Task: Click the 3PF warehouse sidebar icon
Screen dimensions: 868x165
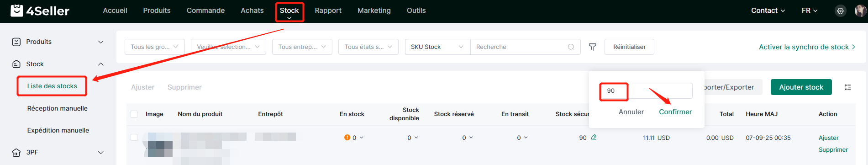Action: [x=16, y=152]
